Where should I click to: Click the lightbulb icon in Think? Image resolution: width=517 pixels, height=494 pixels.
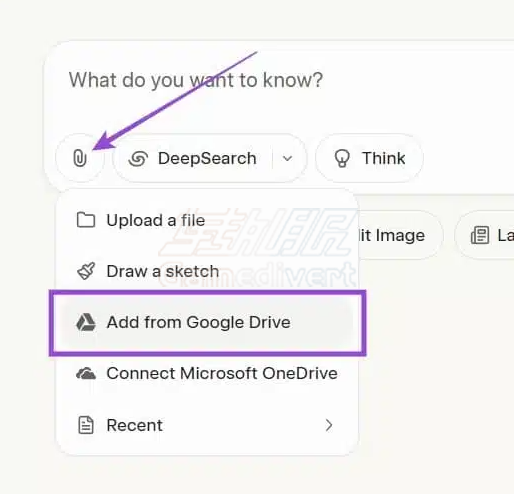tap(342, 158)
